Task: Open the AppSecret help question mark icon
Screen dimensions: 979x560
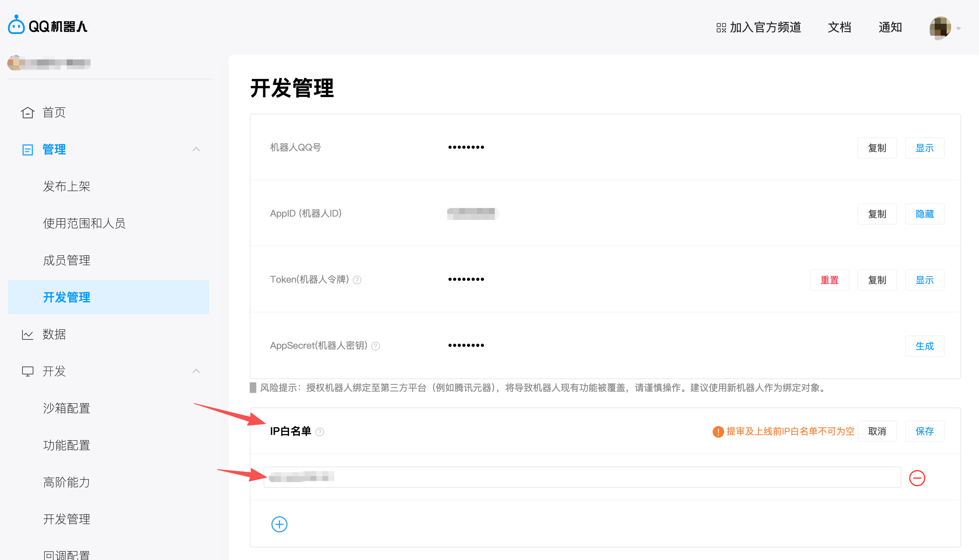Action: click(x=375, y=346)
